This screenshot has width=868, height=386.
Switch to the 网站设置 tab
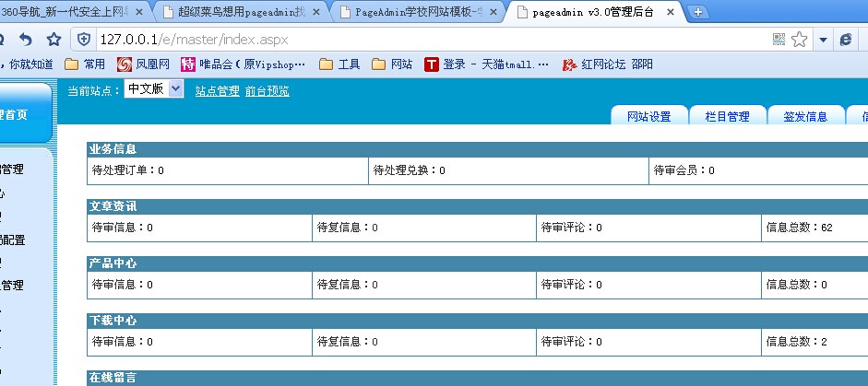point(648,116)
